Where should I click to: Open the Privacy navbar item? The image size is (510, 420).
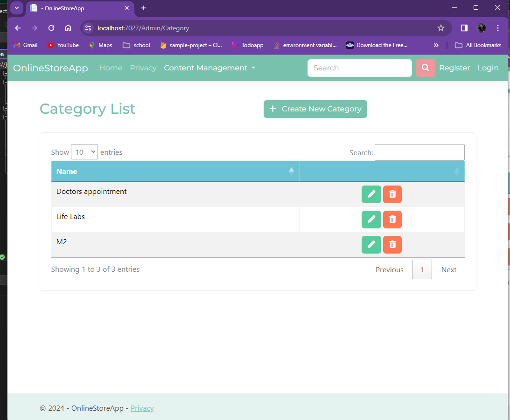click(x=143, y=68)
